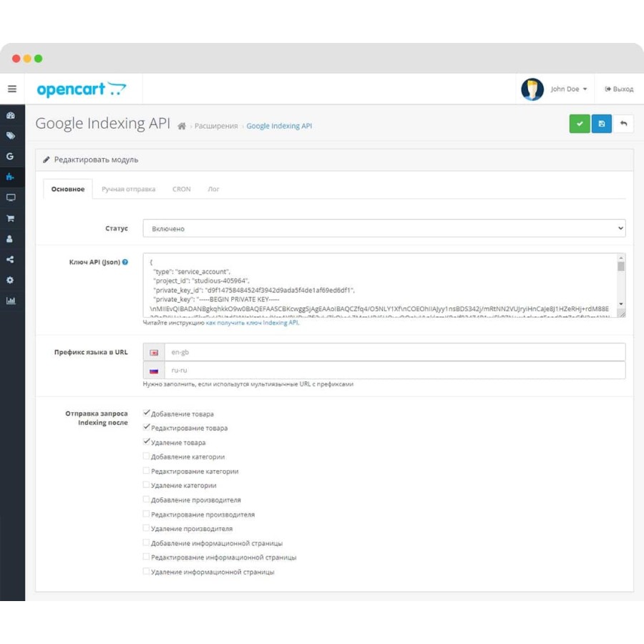Switch to the Основное tab
The height and width of the screenshot is (644, 644).
tap(68, 189)
